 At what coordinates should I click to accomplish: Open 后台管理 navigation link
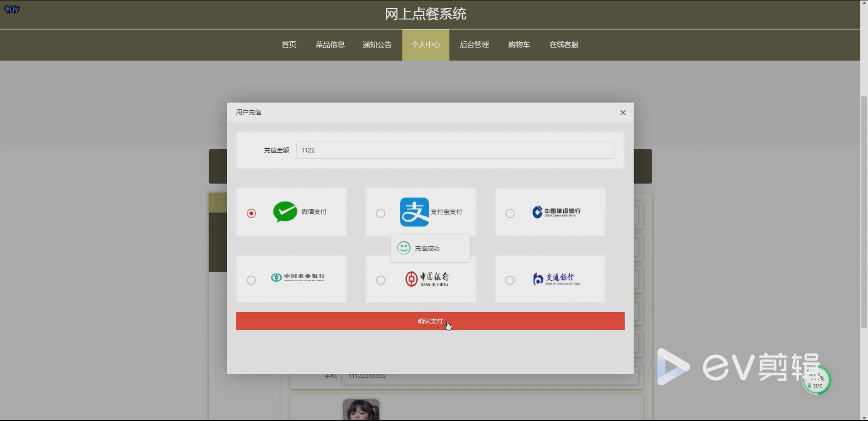(x=474, y=44)
